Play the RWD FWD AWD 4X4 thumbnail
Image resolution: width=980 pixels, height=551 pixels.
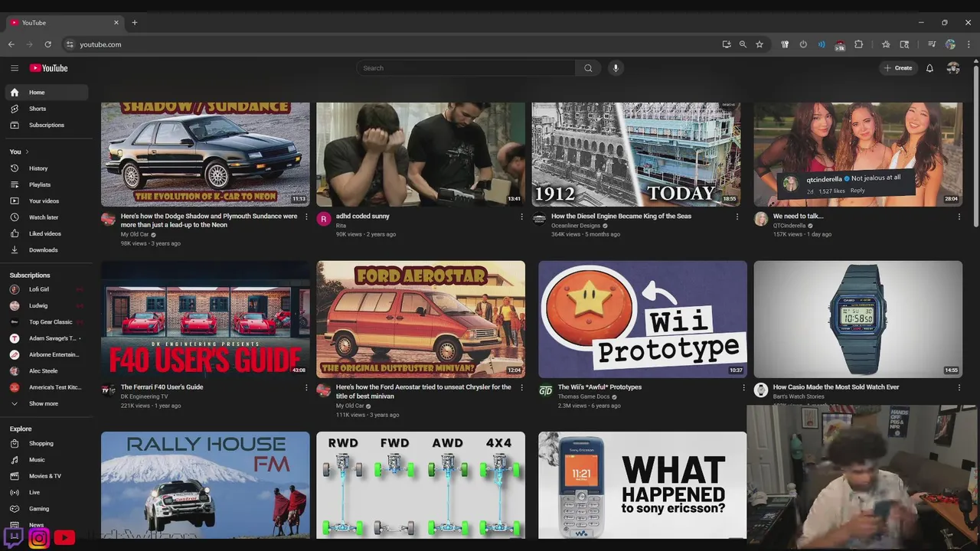click(421, 485)
